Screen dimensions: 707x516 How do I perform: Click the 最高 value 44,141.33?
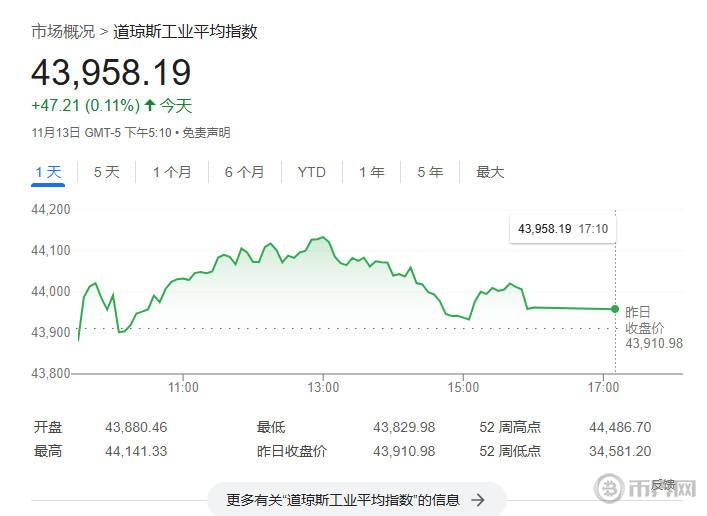coord(136,451)
